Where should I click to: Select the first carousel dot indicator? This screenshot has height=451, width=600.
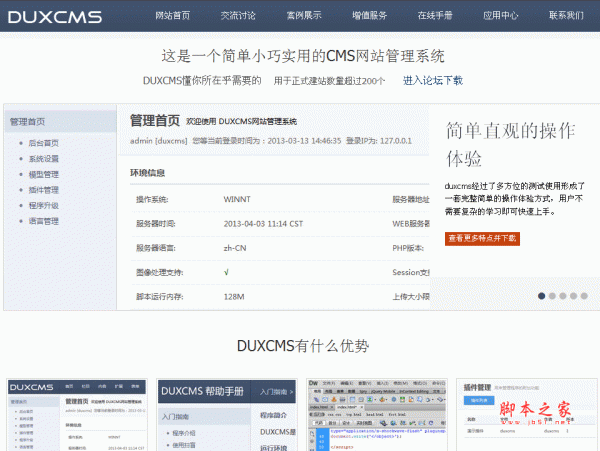[x=541, y=296]
